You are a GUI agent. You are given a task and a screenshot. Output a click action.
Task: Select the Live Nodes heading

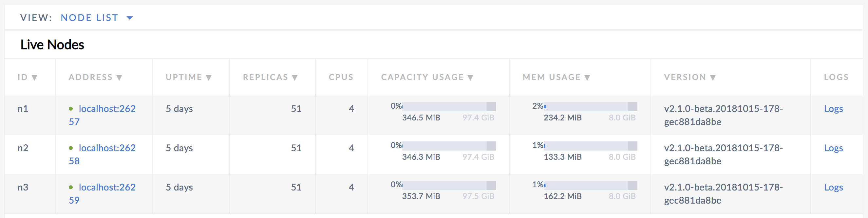(52, 44)
